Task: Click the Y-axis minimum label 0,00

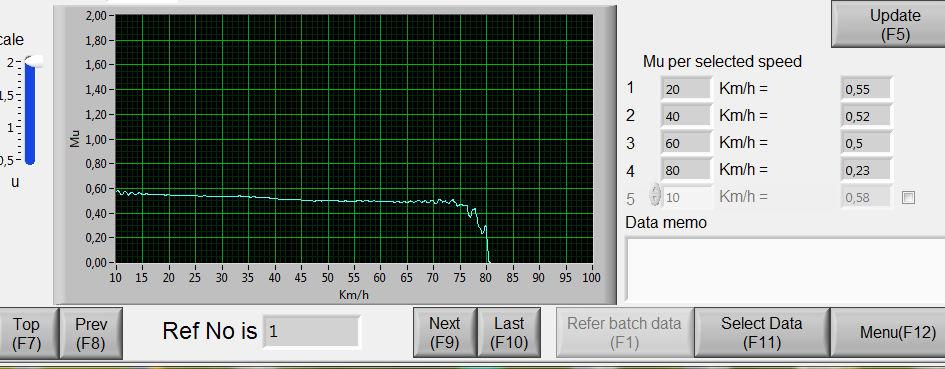Action: click(x=96, y=263)
